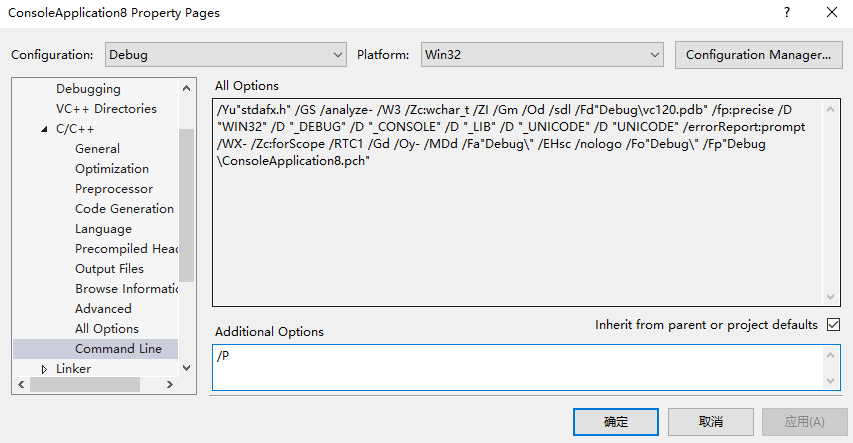This screenshot has width=853, height=443.
Task: Select Code Generation in the tree
Action: (124, 209)
